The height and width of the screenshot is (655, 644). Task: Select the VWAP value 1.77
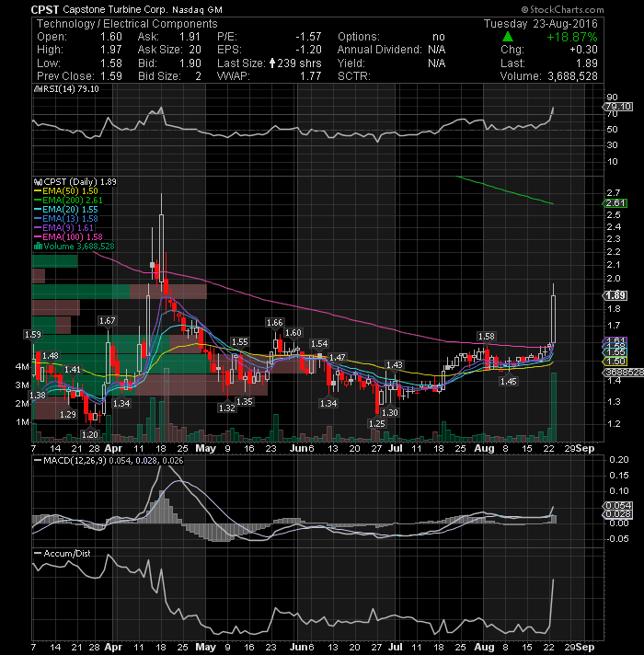[x=311, y=76]
